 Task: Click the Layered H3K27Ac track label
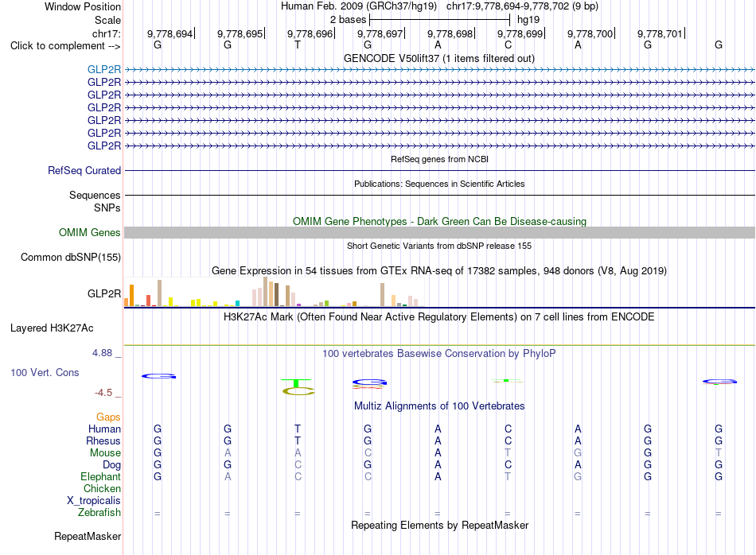52,328
